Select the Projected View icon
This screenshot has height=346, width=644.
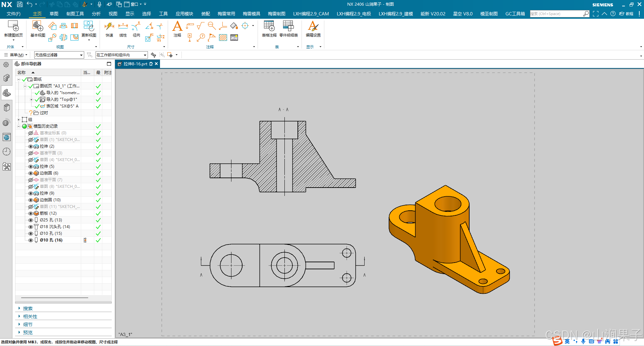(x=52, y=26)
